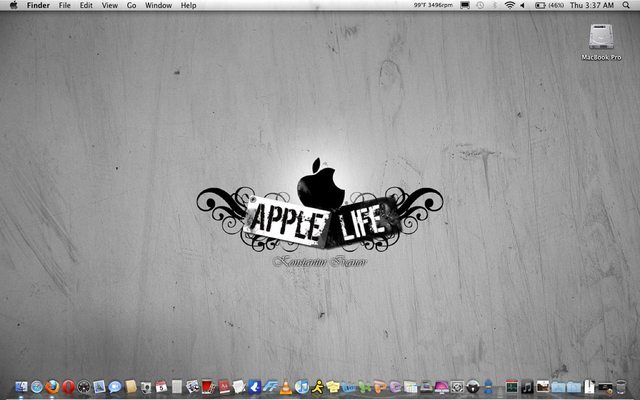Open the Window menu
This screenshot has height=400, width=640.
[x=158, y=5]
